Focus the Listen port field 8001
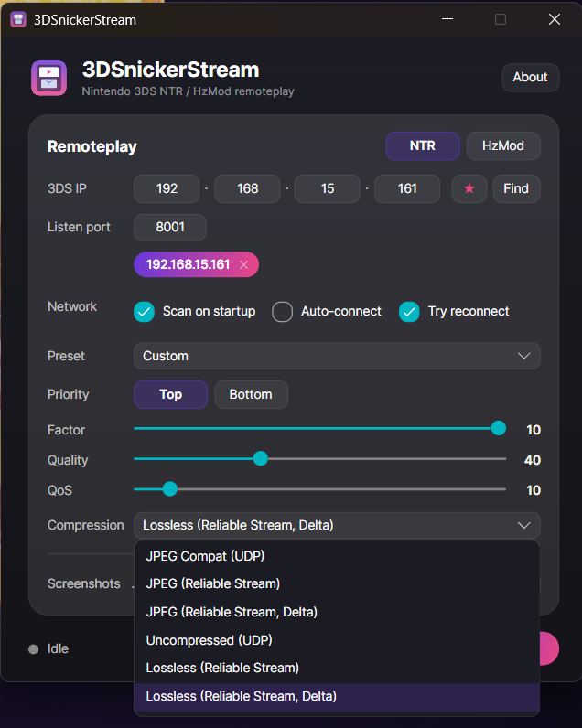Screen dimensions: 582x728 [x=170, y=227]
